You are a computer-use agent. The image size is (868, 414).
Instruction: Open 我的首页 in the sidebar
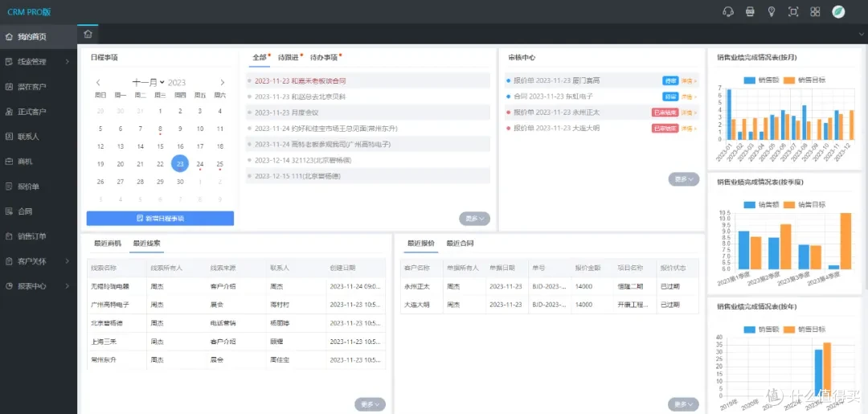pos(39,37)
